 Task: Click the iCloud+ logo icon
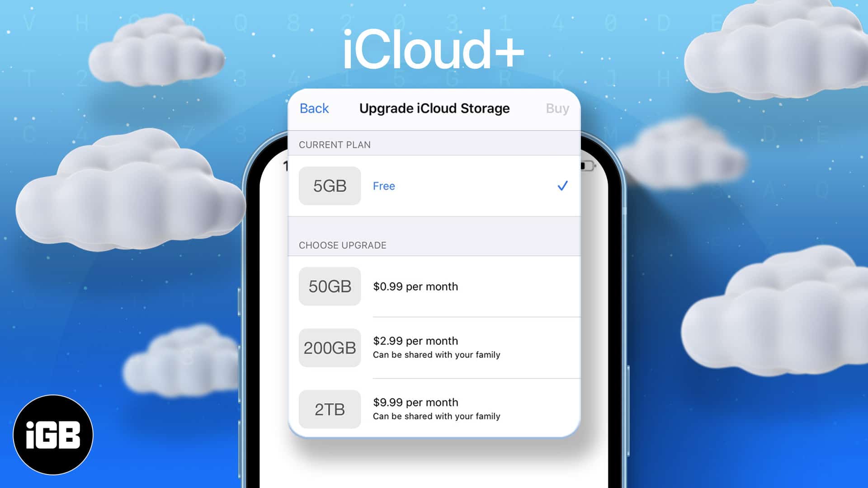pos(434,47)
